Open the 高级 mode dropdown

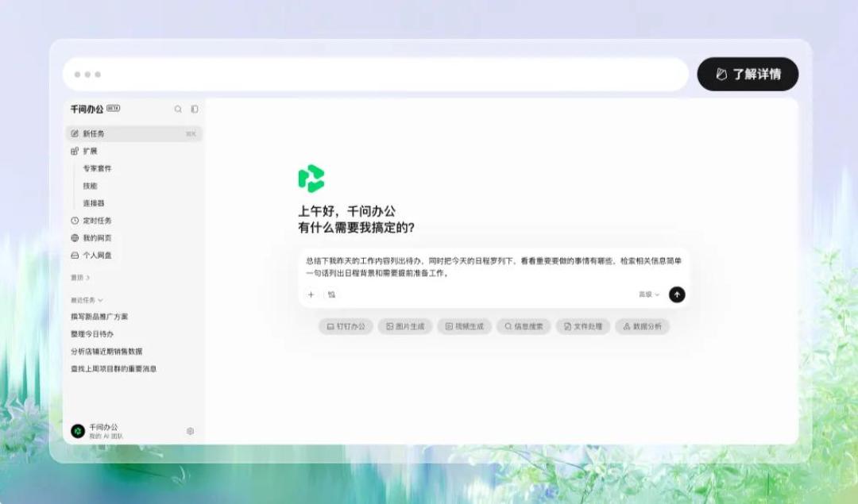click(x=649, y=294)
